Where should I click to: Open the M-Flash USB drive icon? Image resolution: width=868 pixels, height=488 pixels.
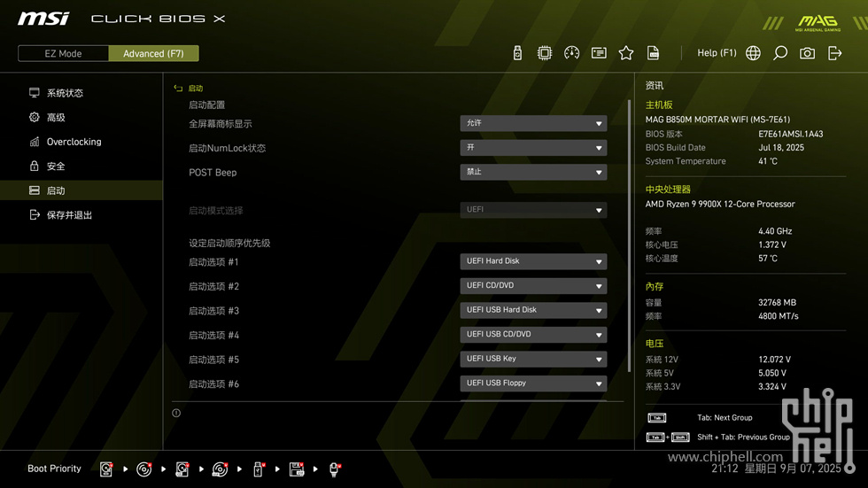point(517,53)
